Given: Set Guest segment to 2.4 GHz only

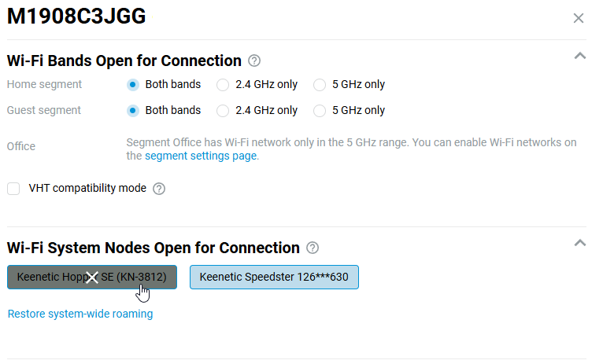Looking at the screenshot, I should click(223, 110).
